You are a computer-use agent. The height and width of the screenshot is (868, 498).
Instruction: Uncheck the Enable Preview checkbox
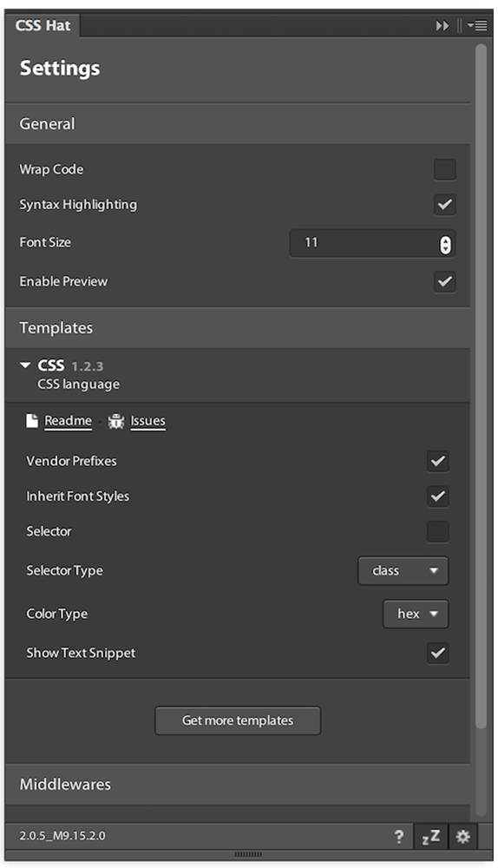tap(445, 281)
